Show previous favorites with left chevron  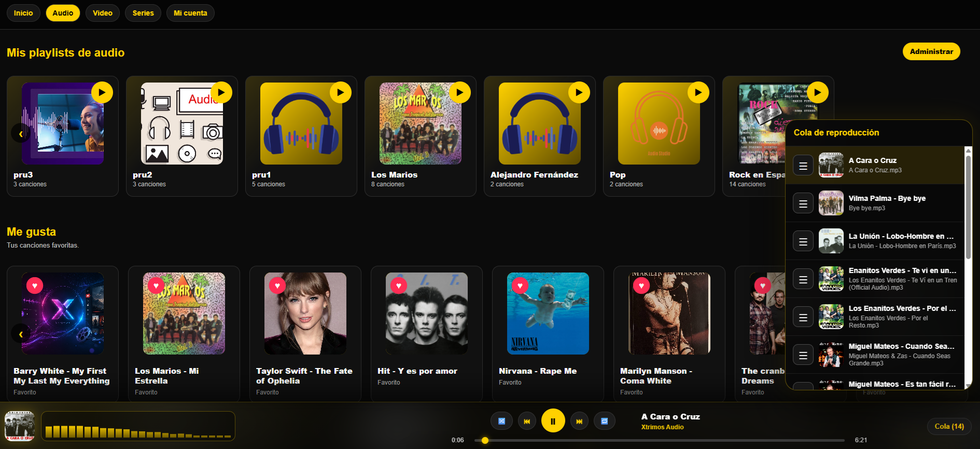[x=21, y=334]
